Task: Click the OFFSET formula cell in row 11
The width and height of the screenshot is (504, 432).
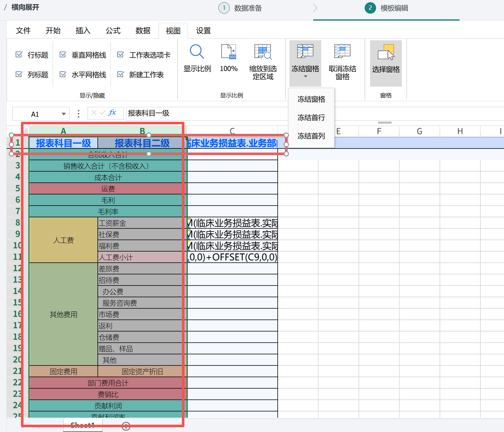Action: click(x=233, y=257)
